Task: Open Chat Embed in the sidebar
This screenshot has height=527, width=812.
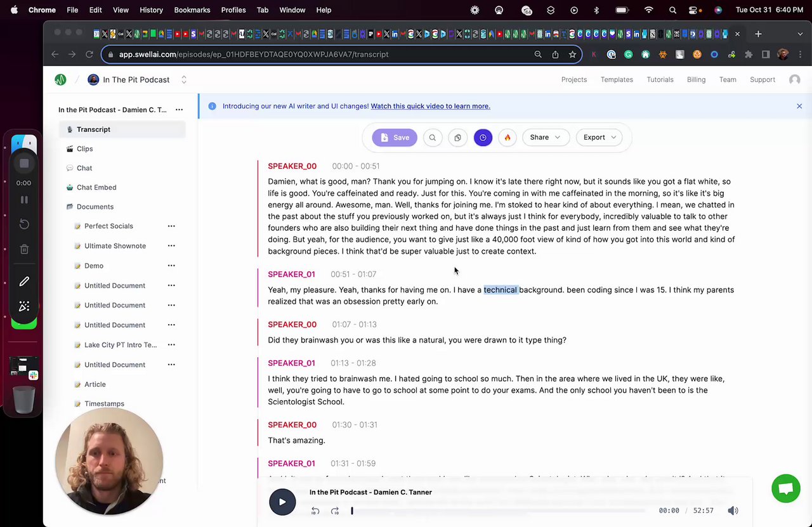Action: [96, 188]
